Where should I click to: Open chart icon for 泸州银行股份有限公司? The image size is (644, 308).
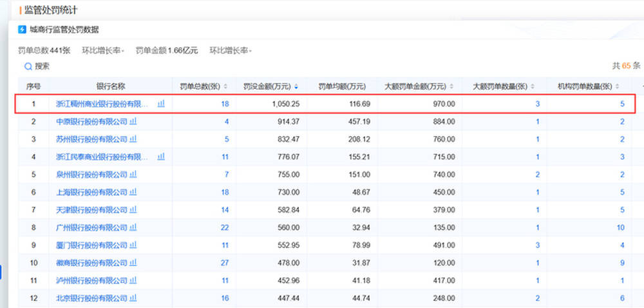point(133,280)
